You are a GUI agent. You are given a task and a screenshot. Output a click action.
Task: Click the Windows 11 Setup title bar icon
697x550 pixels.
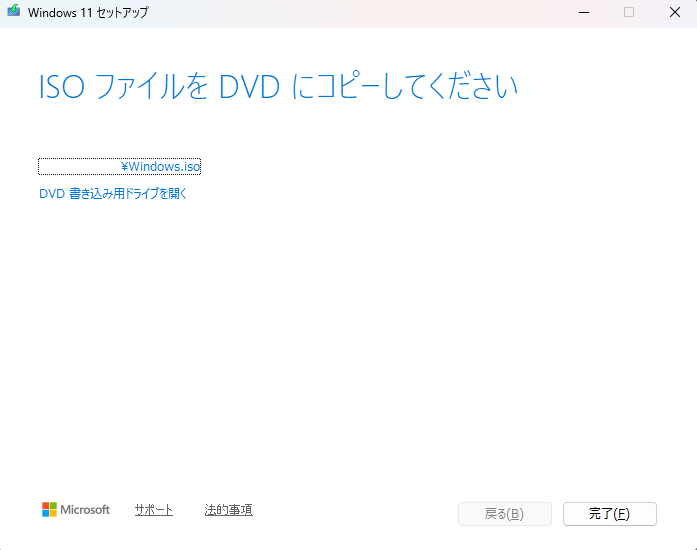(13, 12)
